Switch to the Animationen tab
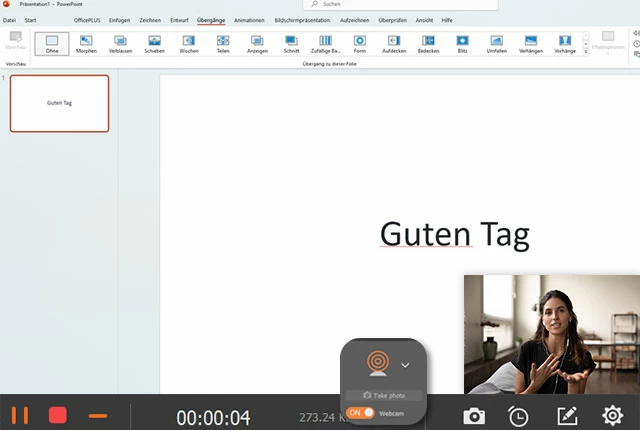The image size is (640, 430). pyautogui.click(x=249, y=20)
